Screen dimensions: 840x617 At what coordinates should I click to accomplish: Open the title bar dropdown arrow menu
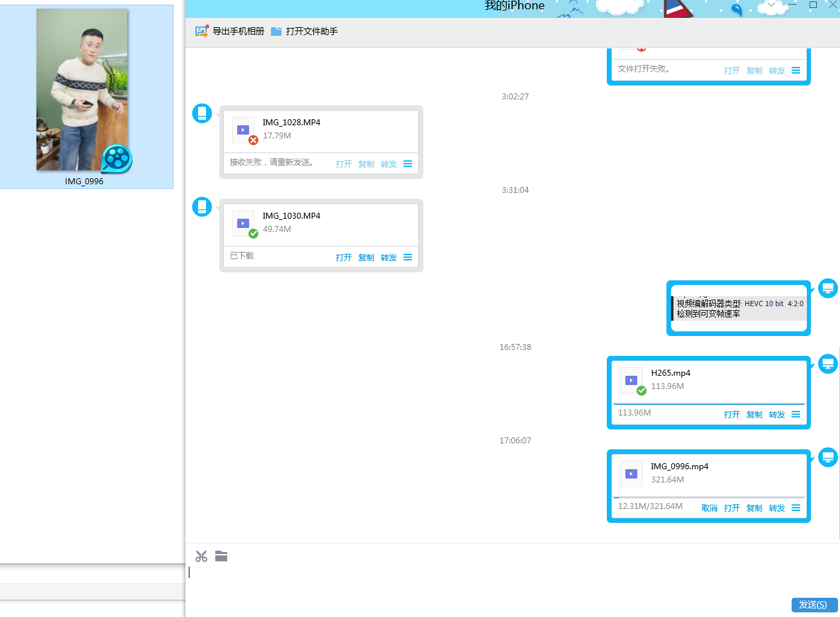(771, 5)
